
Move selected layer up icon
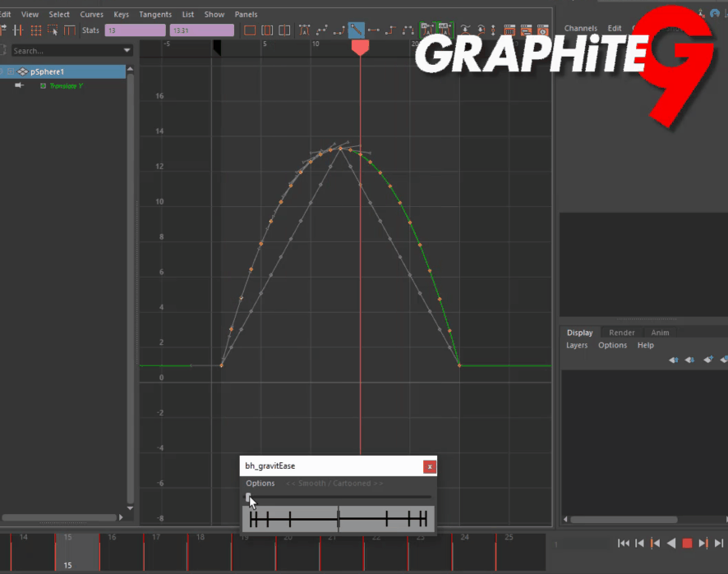click(x=673, y=360)
